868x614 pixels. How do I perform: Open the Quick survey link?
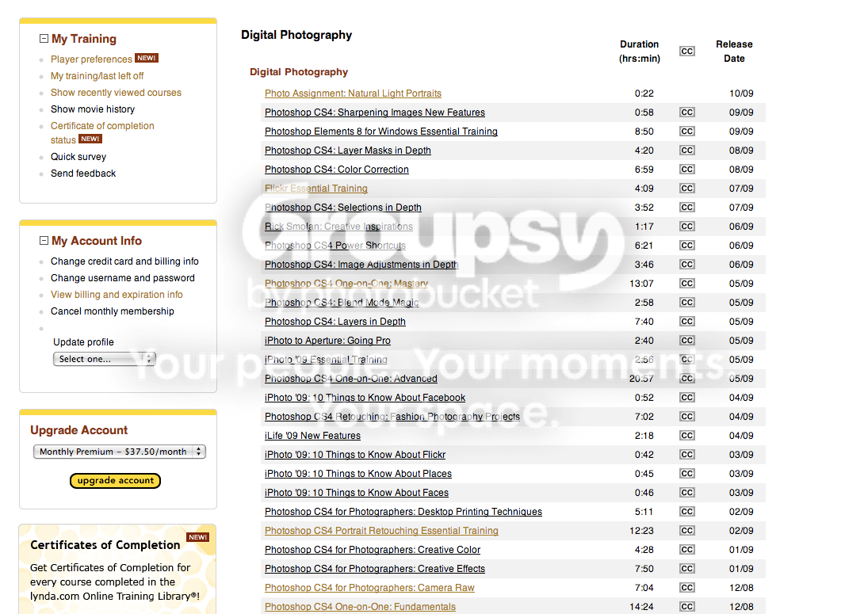(x=78, y=157)
